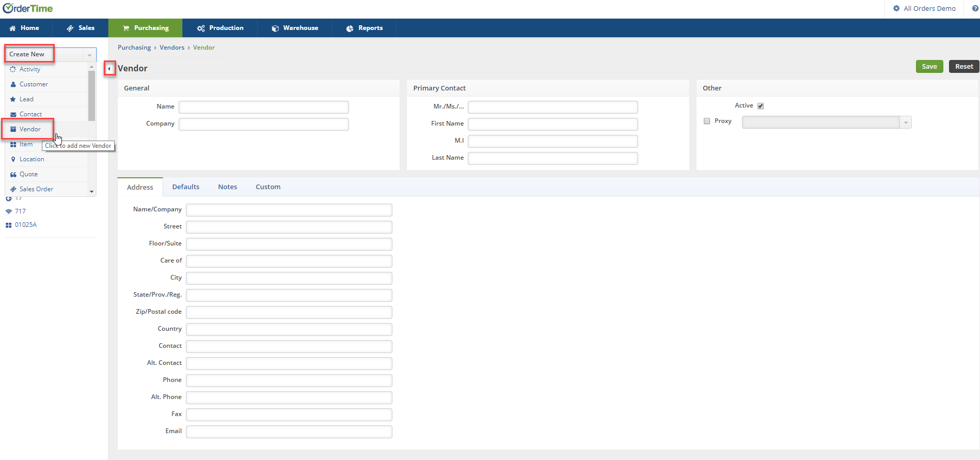Enable the Proxy checkbox
Image resolution: width=980 pixels, height=460 pixels.
point(707,121)
